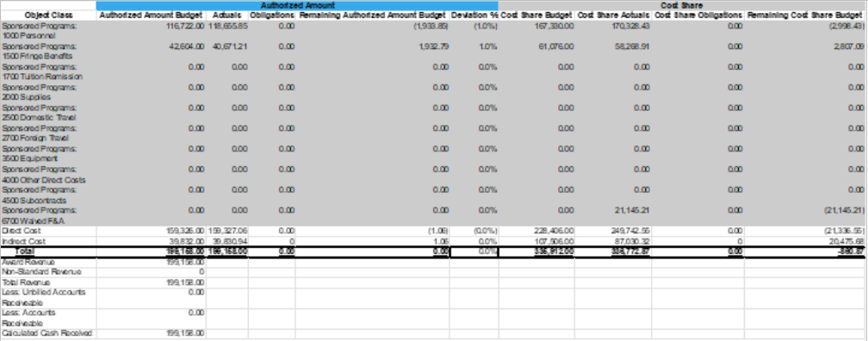
Task: Select the Cost Share header band
Action: (682, 5)
